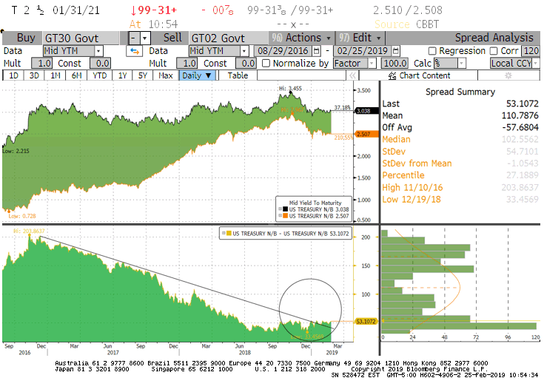Open the Chart Content panel
544x392 pixels.
419,75
